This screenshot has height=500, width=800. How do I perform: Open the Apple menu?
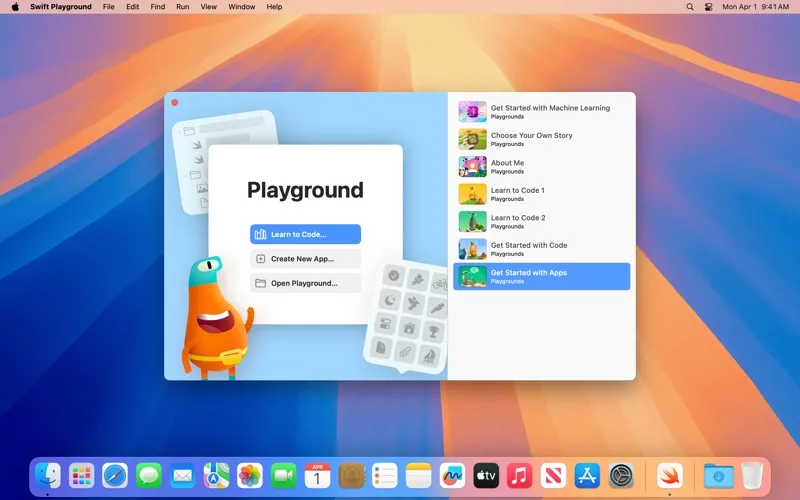coord(15,7)
